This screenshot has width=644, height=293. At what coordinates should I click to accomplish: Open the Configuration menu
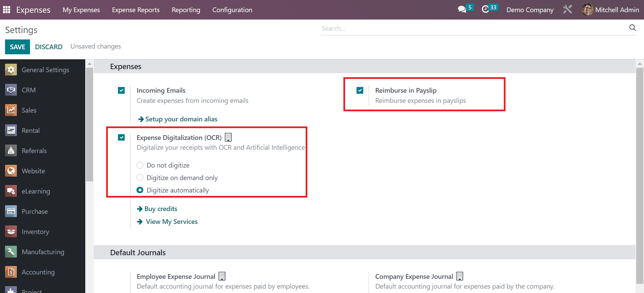(232, 10)
